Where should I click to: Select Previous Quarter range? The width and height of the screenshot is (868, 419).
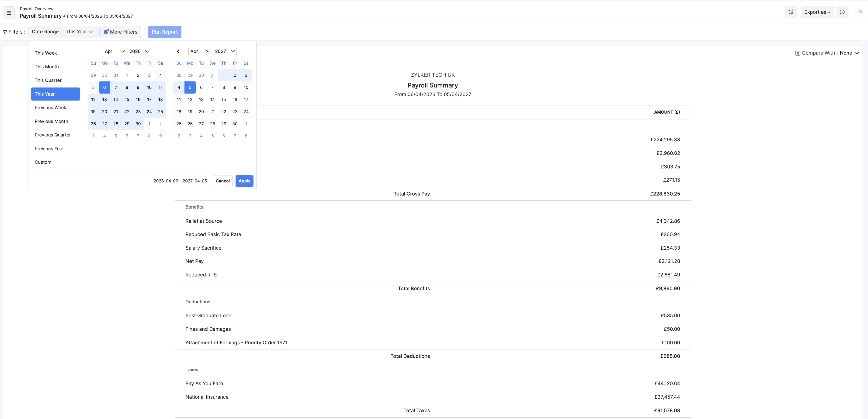pos(56,135)
